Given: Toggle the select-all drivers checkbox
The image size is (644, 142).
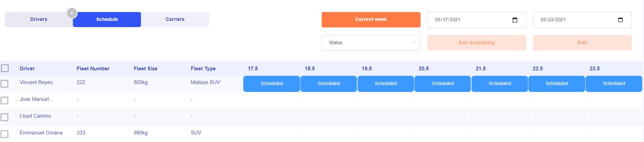Looking at the screenshot, I should coord(5,68).
